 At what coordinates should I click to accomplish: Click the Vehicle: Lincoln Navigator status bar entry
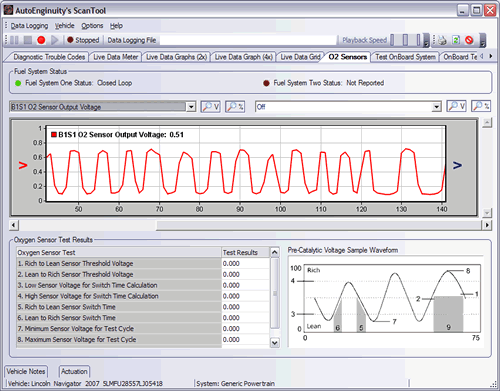[x=85, y=384]
